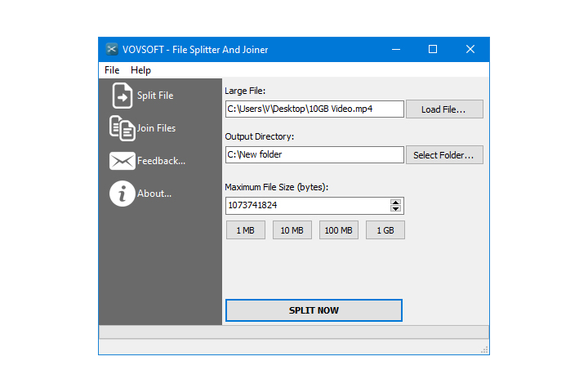Set size with the 1 GB button
Image resolution: width=588 pixels, height=392 pixels.
(x=385, y=230)
